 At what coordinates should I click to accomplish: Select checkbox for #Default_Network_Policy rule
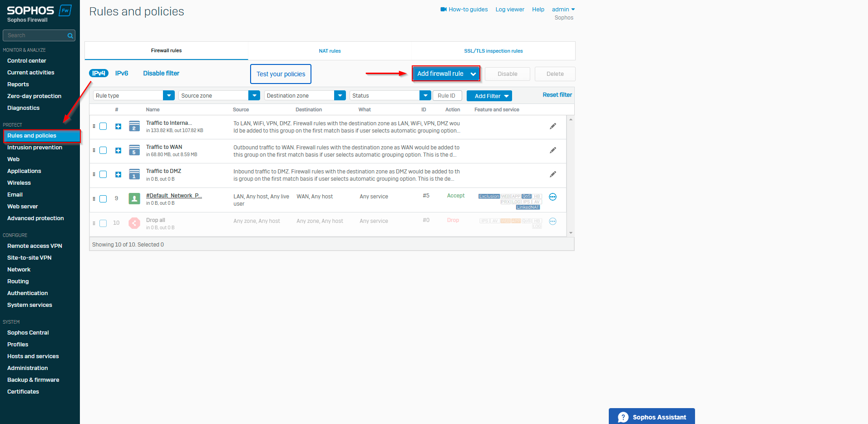[x=103, y=199]
